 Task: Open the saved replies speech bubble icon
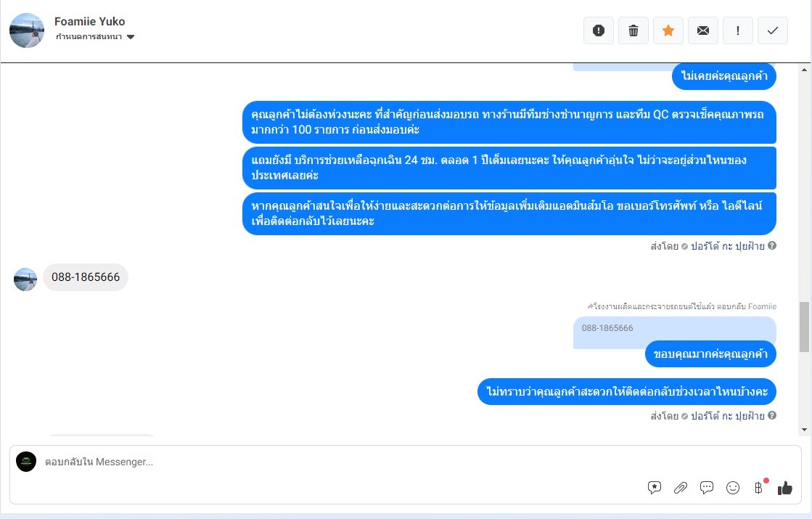[706, 487]
